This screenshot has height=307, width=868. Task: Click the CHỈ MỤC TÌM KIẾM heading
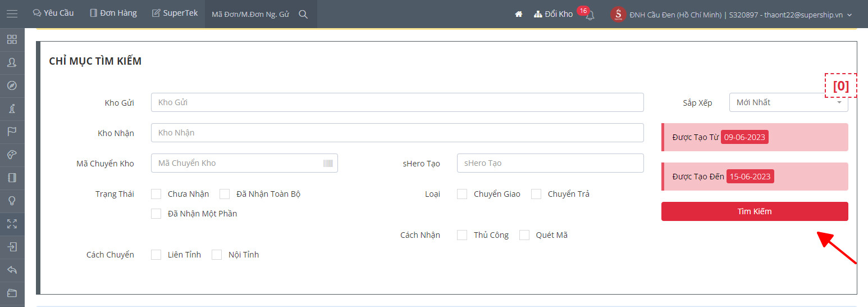pyautogui.click(x=95, y=61)
